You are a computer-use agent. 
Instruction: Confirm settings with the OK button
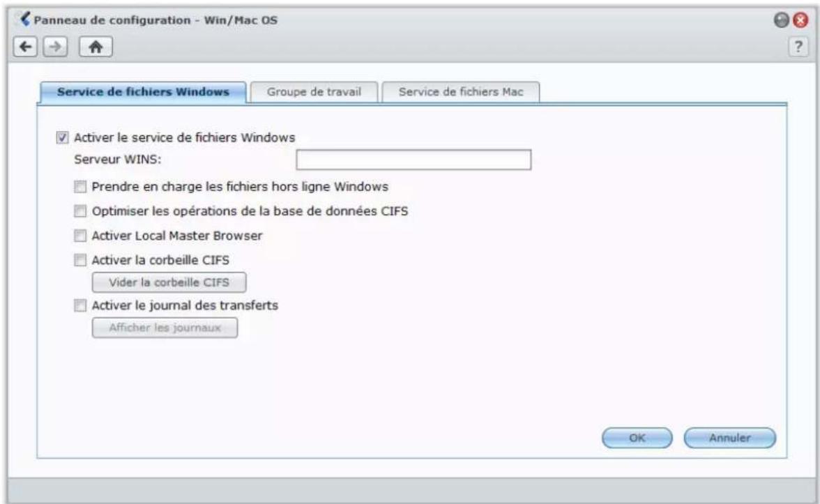click(x=637, y=438)
